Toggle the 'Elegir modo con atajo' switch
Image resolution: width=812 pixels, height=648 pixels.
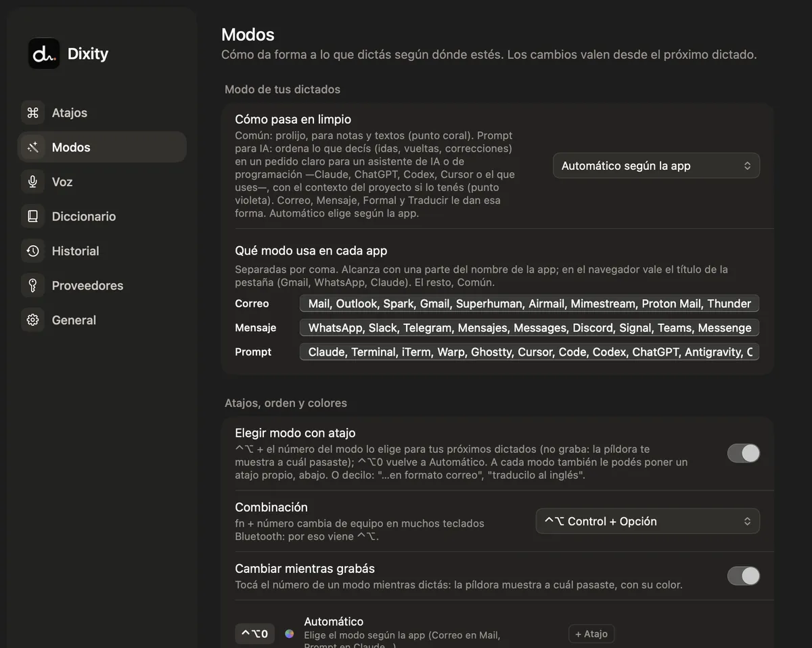click(744, 453)
